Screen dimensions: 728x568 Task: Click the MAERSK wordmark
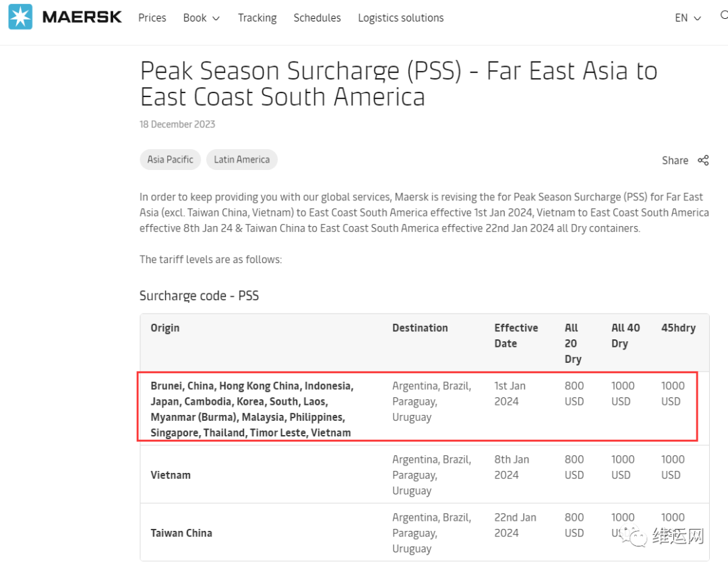pyautogui.click(x=82, y=17)
